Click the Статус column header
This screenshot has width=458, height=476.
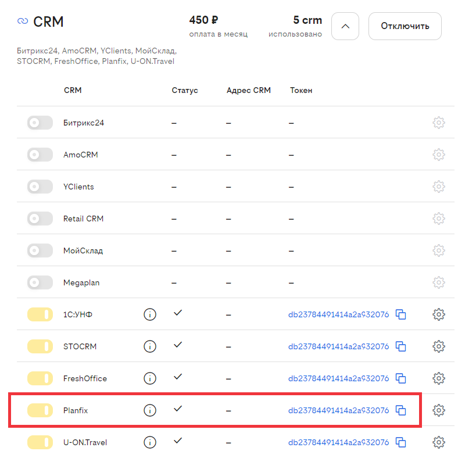(185, 91)
